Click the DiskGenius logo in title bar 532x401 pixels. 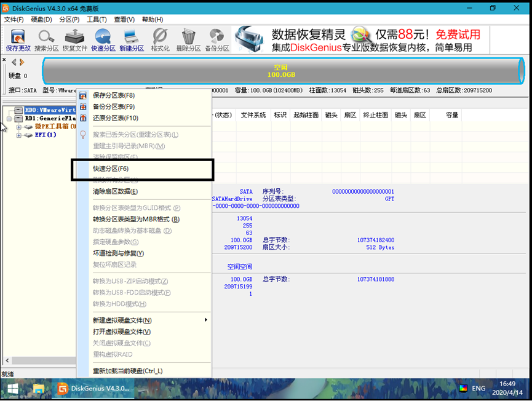[x=6, y=8]
